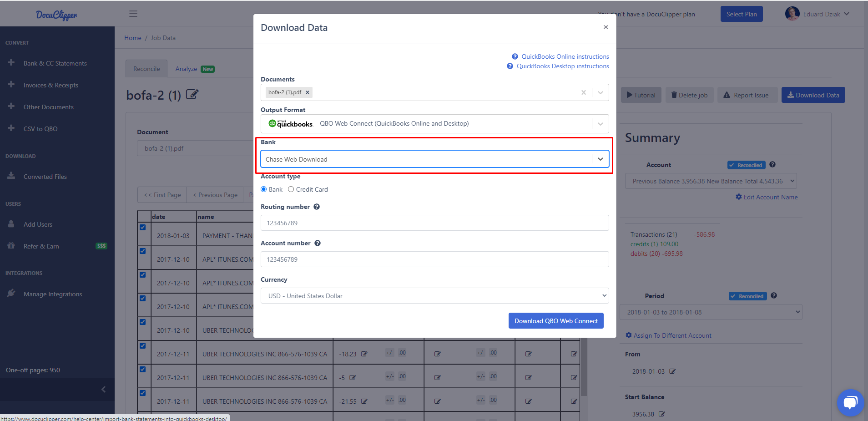Open the Account balance dropdown in Summary
Screen dimensions: 868x421
pyautogui.click(x=711, y=181)
